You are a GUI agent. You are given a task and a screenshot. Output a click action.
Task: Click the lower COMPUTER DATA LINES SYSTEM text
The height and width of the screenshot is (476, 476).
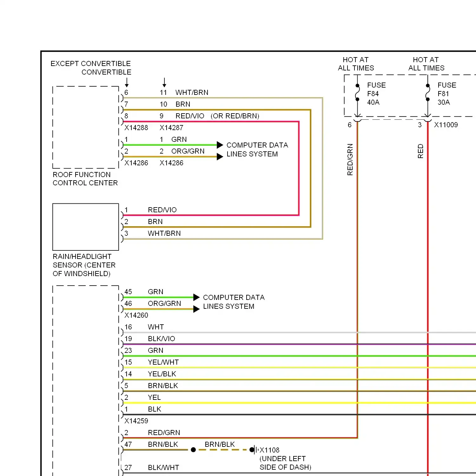(x=234, y=302)
